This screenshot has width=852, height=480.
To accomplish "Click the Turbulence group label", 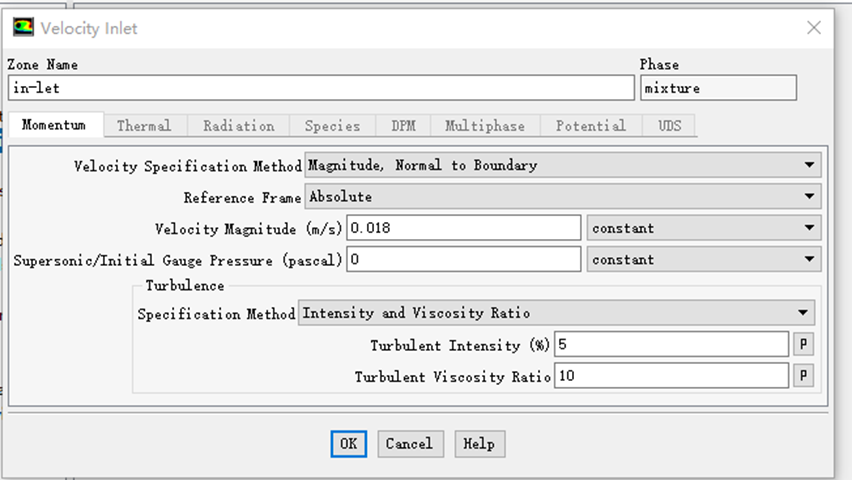I will click(185, 285).
